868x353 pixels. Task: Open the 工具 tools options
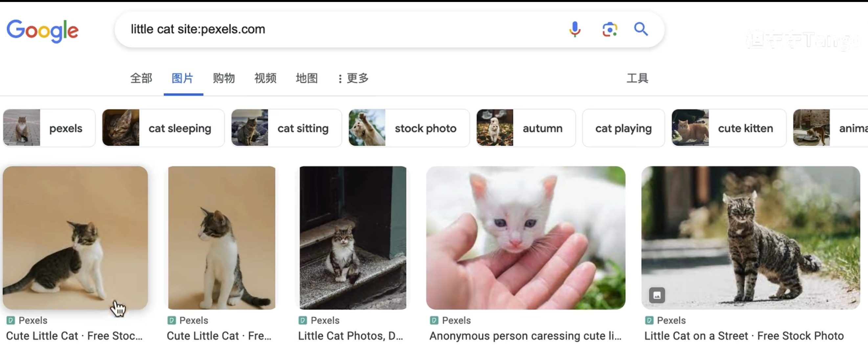(x=637, y=78)
